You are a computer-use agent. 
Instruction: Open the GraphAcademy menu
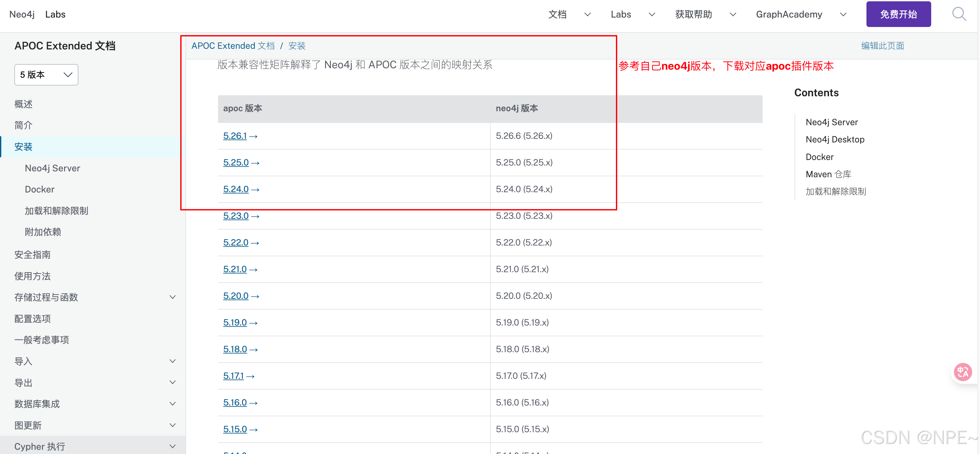789,14
